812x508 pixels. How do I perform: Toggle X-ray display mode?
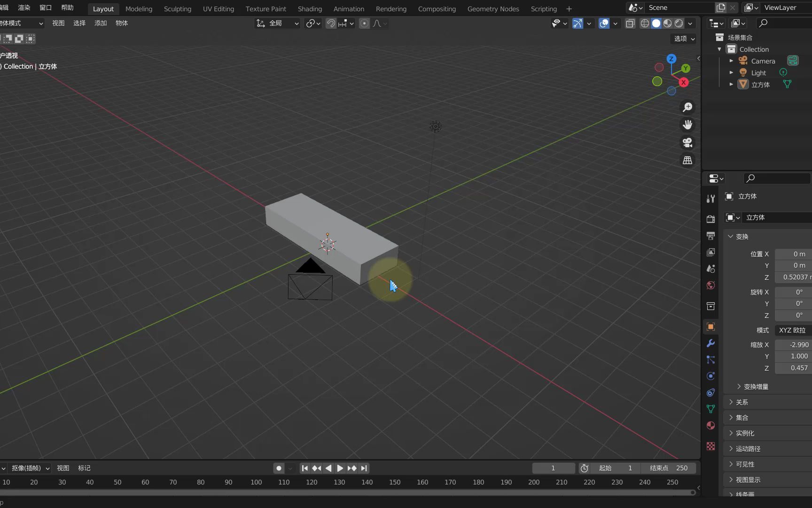(x=630, y=23)
